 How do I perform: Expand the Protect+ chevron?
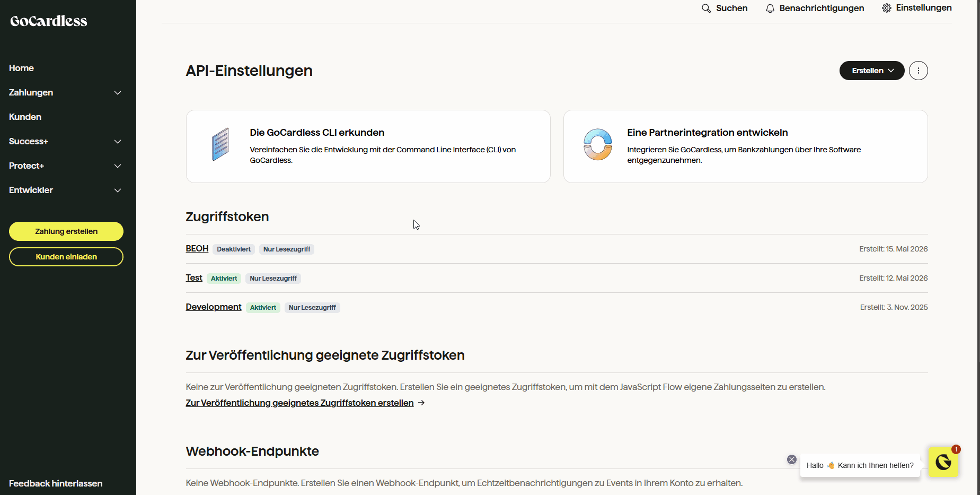(118, 166)
